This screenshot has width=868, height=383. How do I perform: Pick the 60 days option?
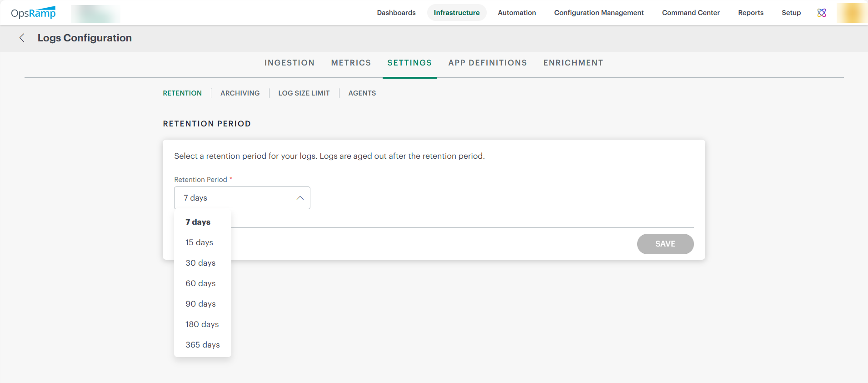[200, 283]
